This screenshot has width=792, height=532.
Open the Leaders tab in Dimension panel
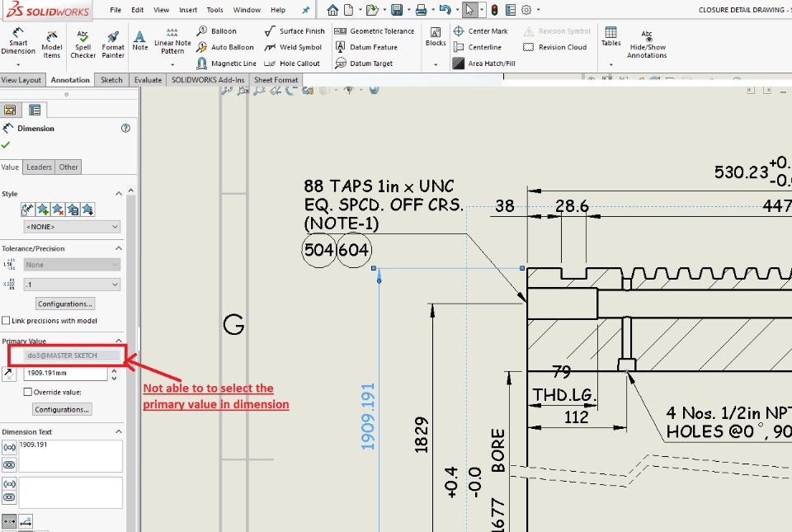39,167
